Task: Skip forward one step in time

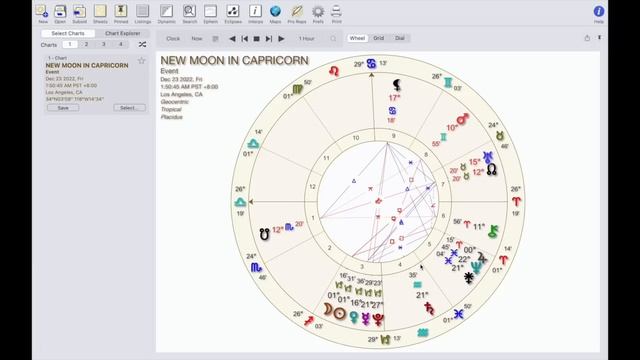Action: (269, 39)
